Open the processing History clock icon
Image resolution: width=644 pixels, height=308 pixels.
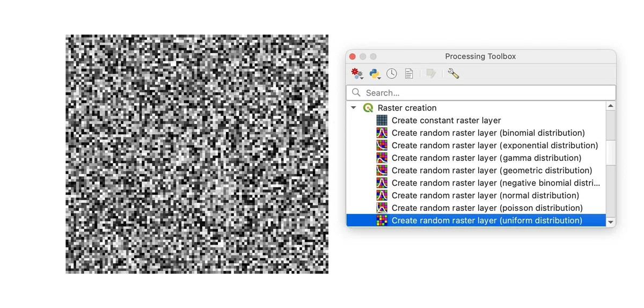[x=392, y=74]
